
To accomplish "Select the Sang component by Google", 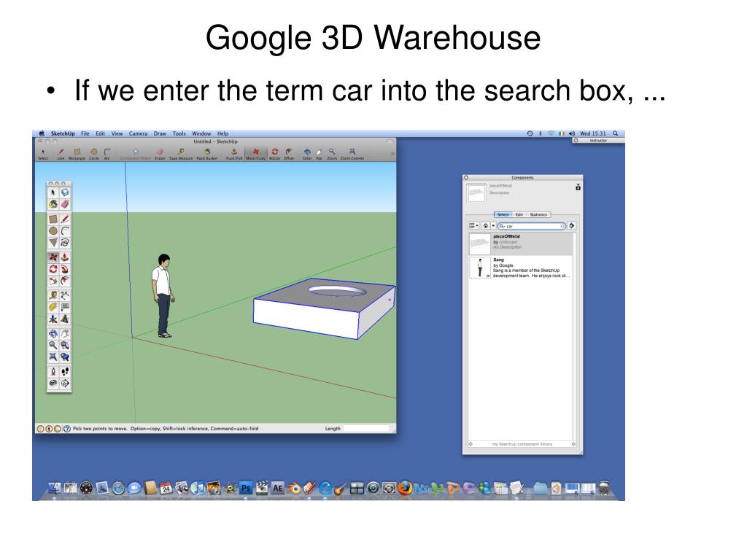I will click(x=519, y=268).
